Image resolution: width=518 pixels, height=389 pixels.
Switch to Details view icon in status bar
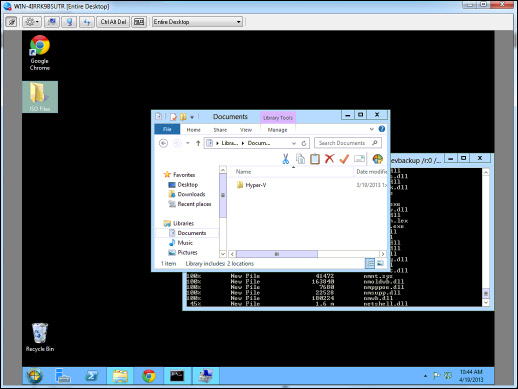370,264
